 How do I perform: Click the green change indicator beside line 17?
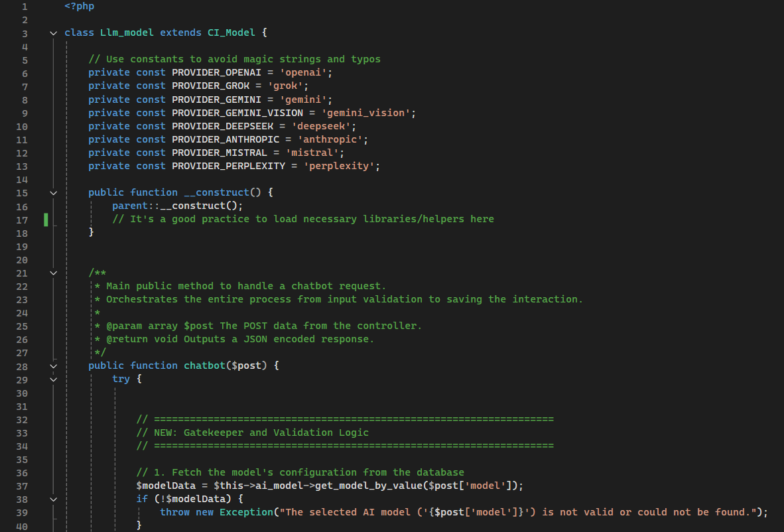[x=45, y=219]
